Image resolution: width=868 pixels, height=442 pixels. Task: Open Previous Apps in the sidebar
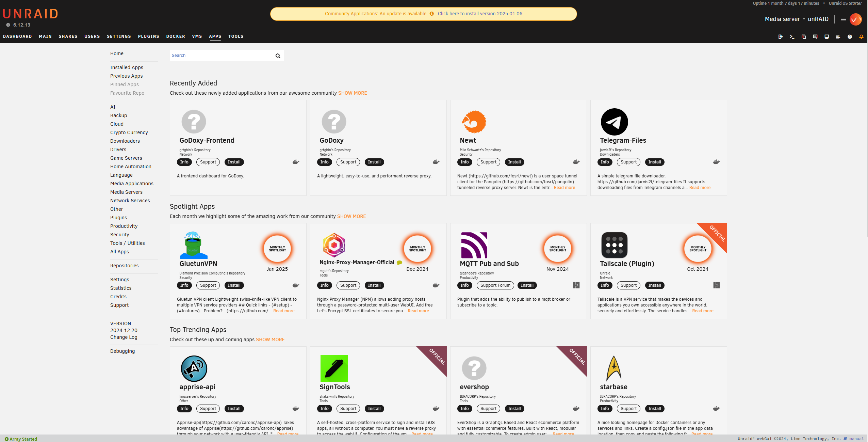coord(126,76)
